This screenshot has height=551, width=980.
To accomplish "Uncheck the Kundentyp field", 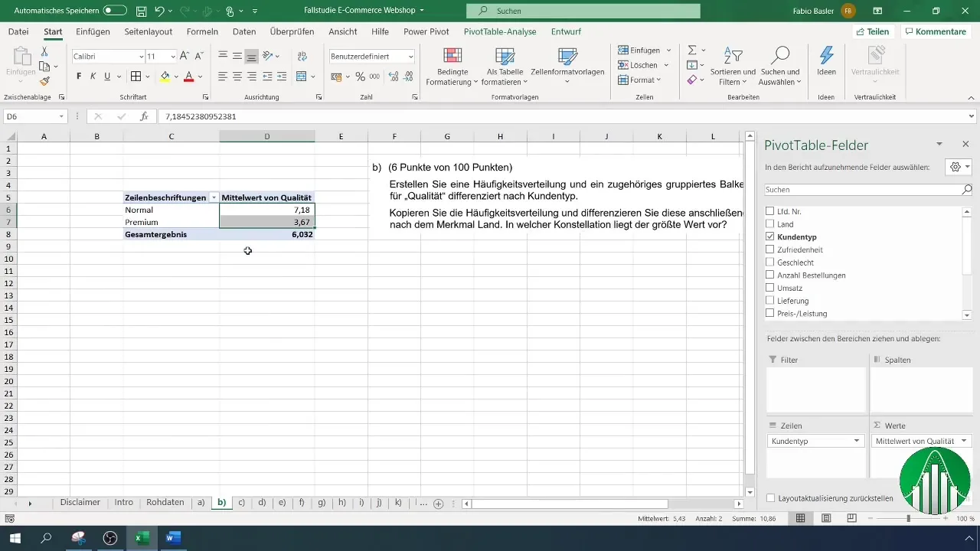I will (x=770, y=237).
